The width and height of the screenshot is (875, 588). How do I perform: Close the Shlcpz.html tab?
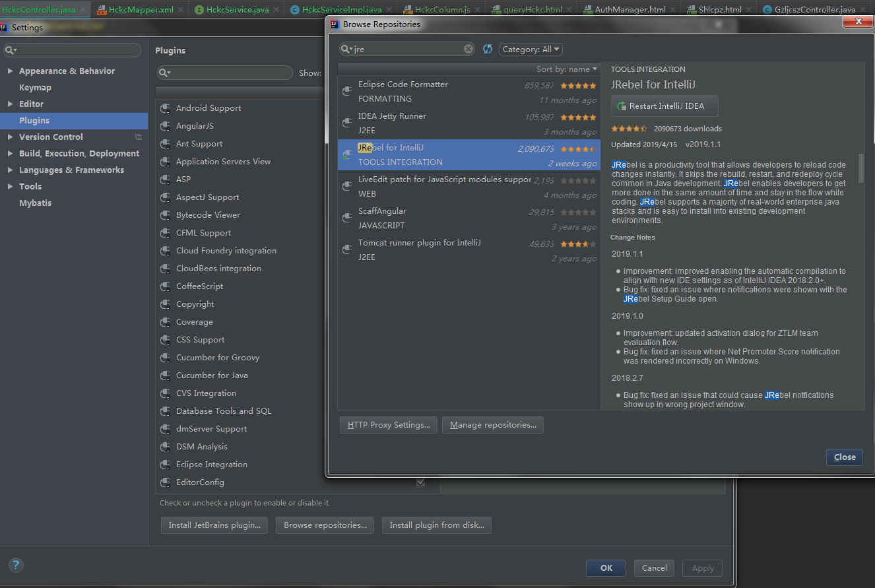(749, 10)
